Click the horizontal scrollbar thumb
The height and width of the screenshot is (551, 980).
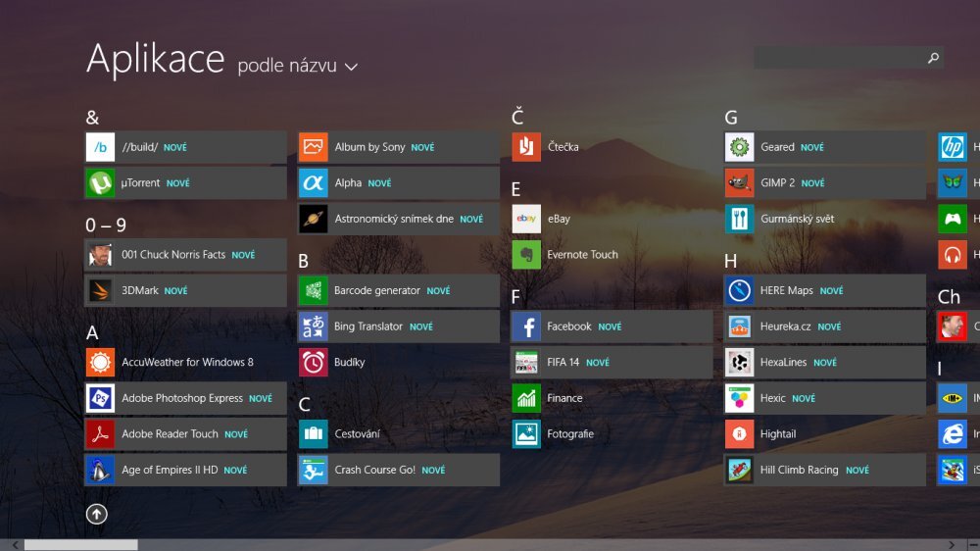coord(80,545)
